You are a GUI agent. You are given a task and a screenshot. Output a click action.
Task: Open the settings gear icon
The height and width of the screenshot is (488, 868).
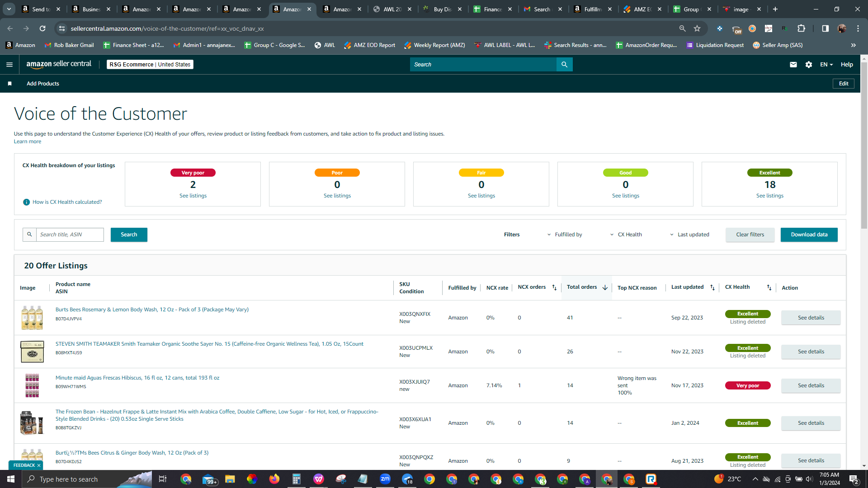pos(809,65)
